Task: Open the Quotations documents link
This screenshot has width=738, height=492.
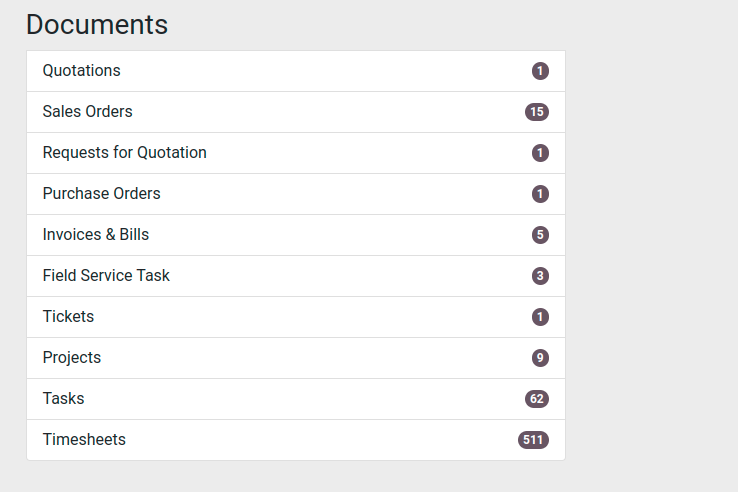Action: tap(296, 71)
